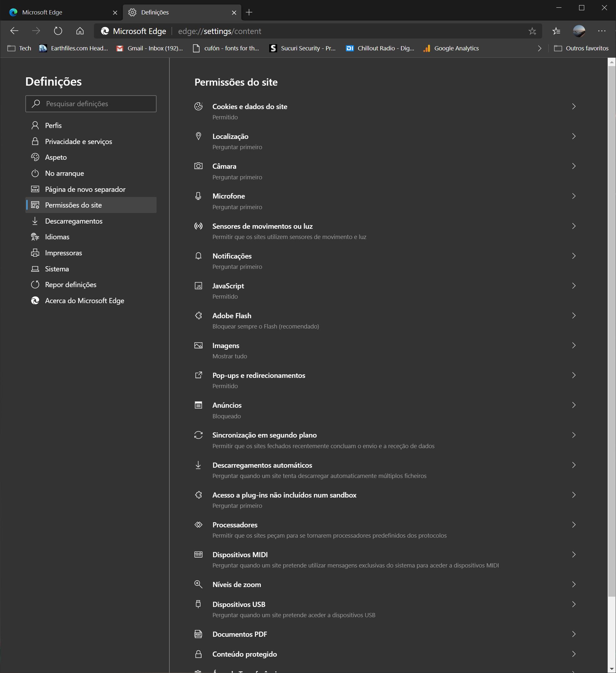This screenshot has height=673, width=616.
Task: Click the Câmara permission camera icon
Action: 198,166
